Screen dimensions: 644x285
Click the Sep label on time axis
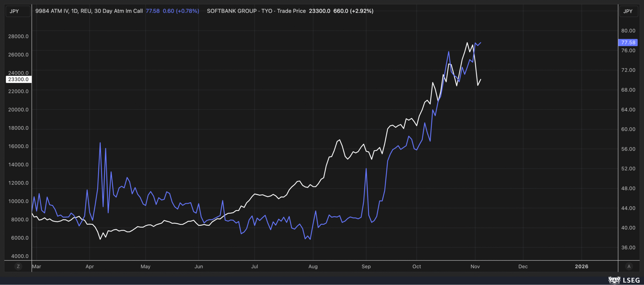point(366,266)
